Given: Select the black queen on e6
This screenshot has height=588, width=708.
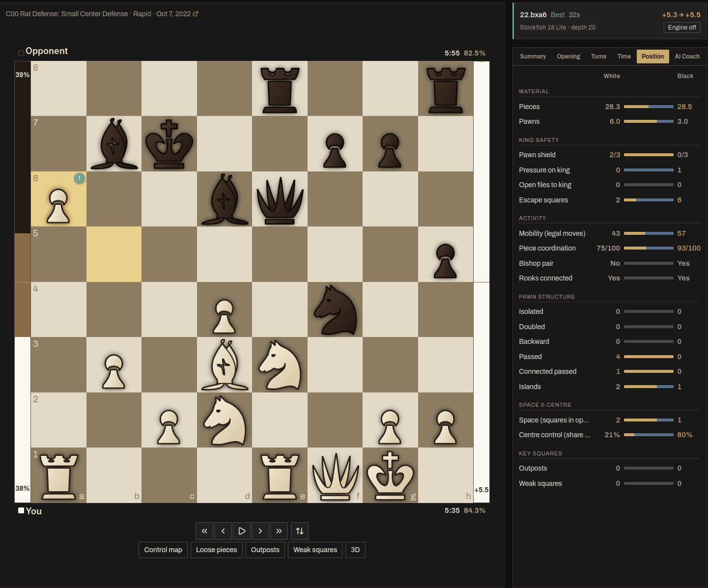Looking at the screenshot, I should click(x=280, y=199).
